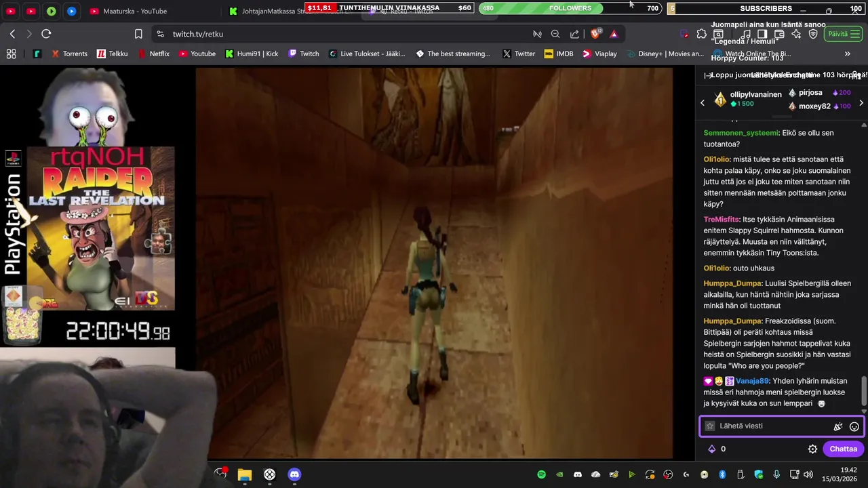Screen dimensions: 868x488
Task: Show next leaderboard with right chevron
Action: (x=861, y=103)
